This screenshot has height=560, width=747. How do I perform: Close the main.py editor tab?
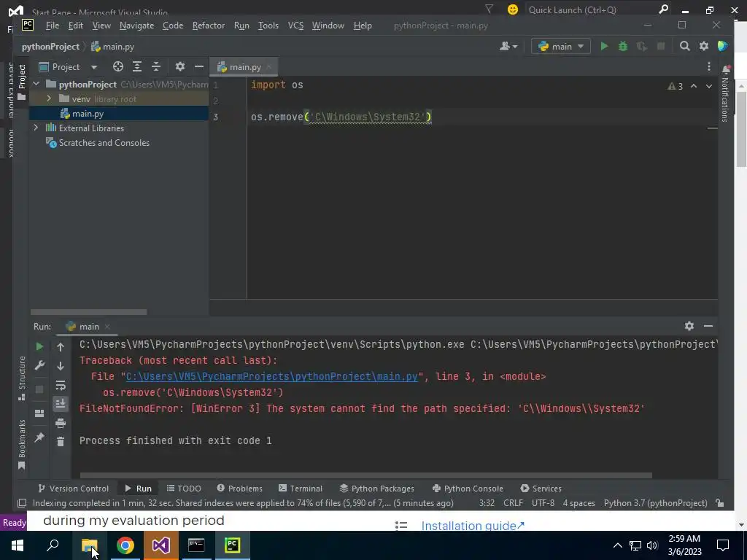[268, 66]
